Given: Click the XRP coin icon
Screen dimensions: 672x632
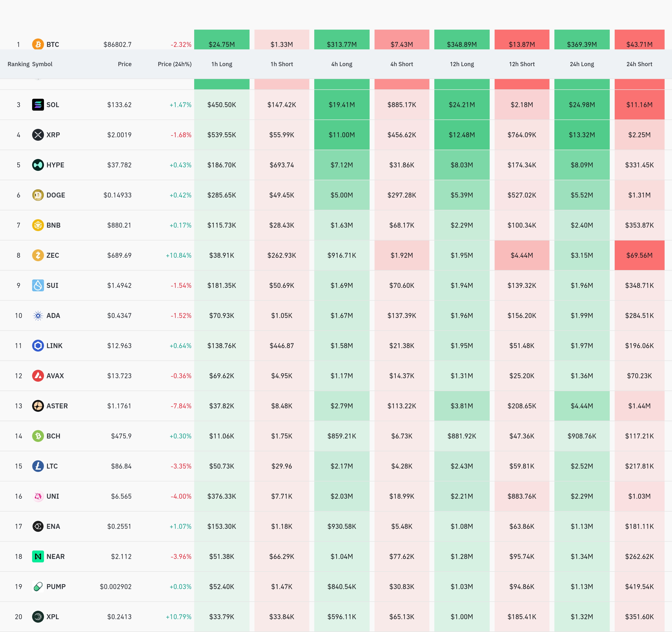Looking at the screenshot, I should [38, 135].
